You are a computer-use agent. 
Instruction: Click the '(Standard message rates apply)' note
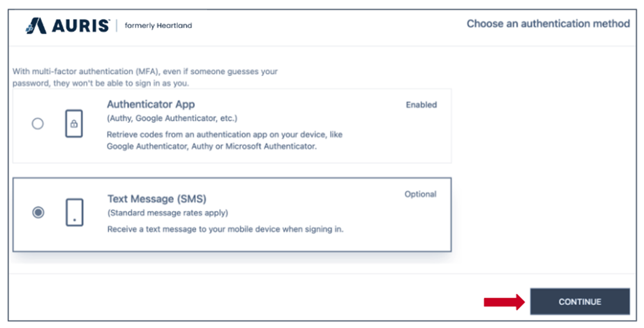(168, 213)
